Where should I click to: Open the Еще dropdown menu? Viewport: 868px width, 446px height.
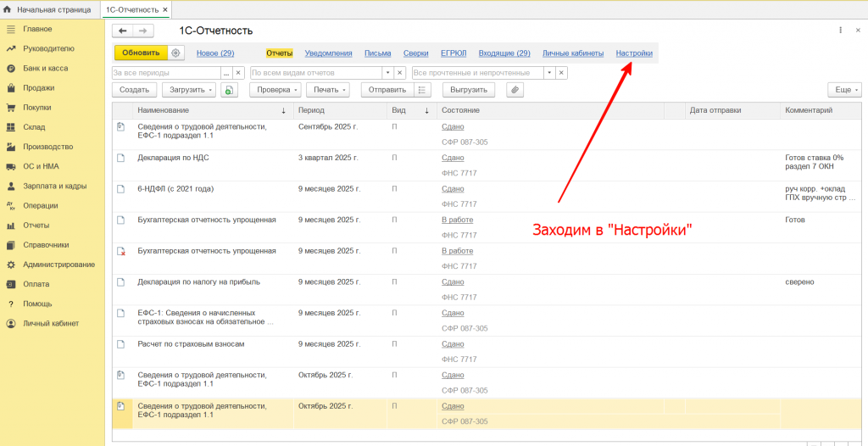[x=845, y=90]
